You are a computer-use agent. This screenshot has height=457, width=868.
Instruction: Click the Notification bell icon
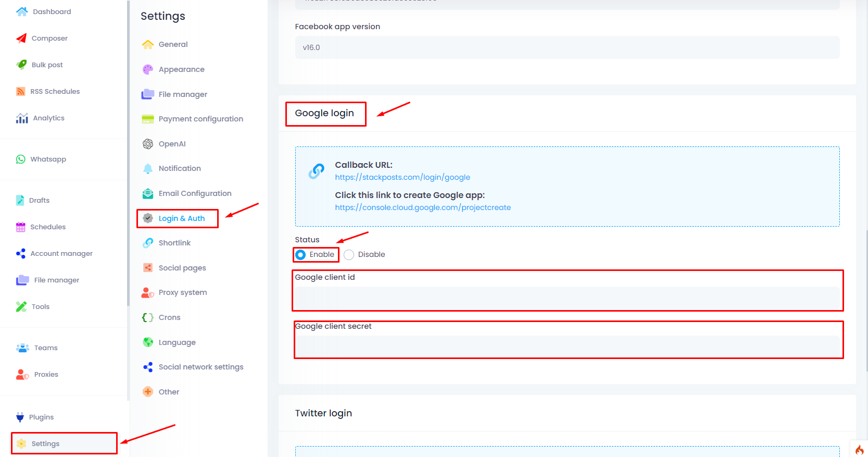tap(148, 168)
